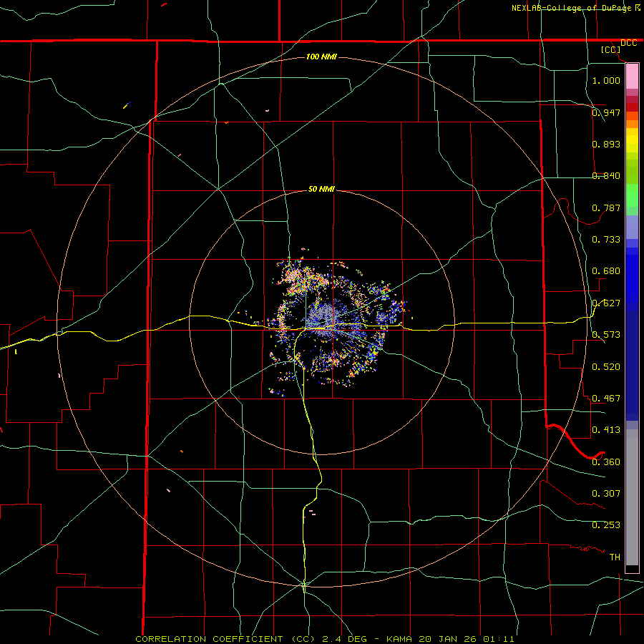
Task: Click the 50 NMI range ring label
Action: coord(321,189)
